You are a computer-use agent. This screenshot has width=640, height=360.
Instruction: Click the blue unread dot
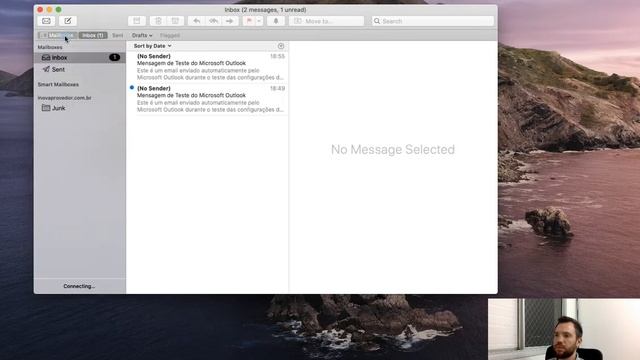pos(132,87)
